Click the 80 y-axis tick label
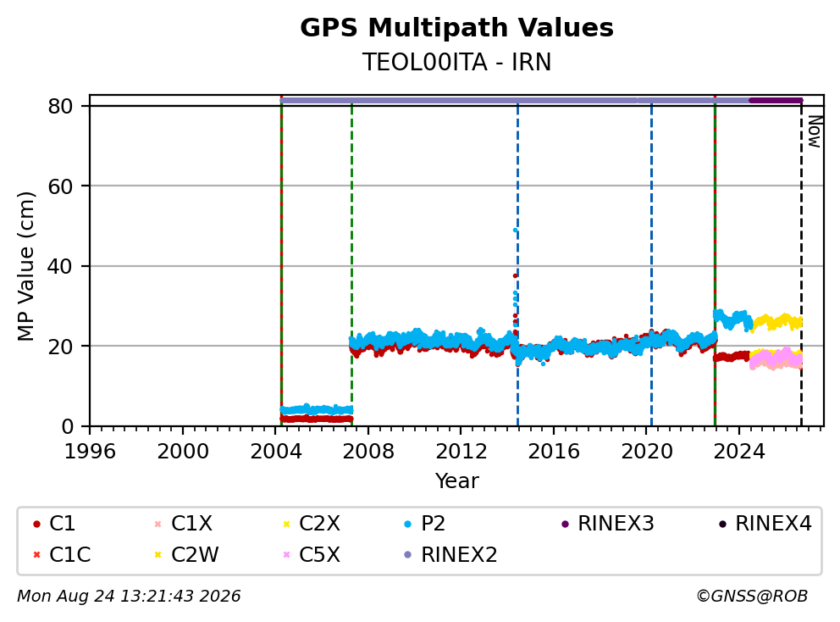This screenshot has height=622, width=840. 60,106
